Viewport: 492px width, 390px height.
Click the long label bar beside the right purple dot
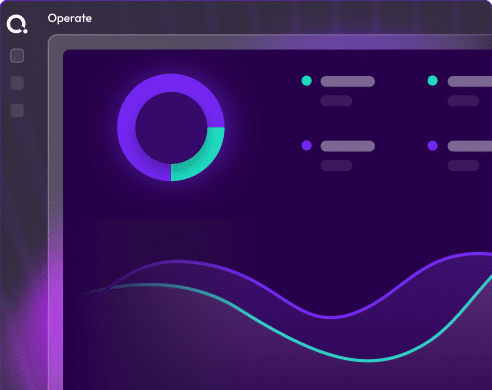[x=470, y=146]
